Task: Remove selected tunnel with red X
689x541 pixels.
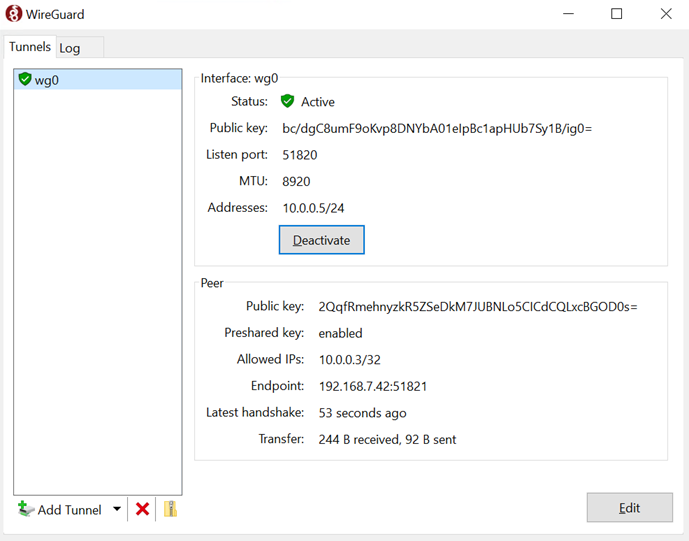Action: tap(142, 509)
